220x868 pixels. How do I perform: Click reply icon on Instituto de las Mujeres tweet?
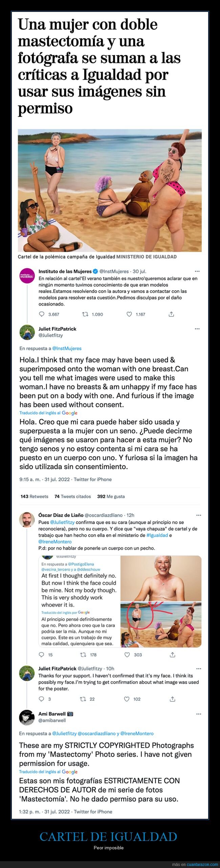point(42,314)
